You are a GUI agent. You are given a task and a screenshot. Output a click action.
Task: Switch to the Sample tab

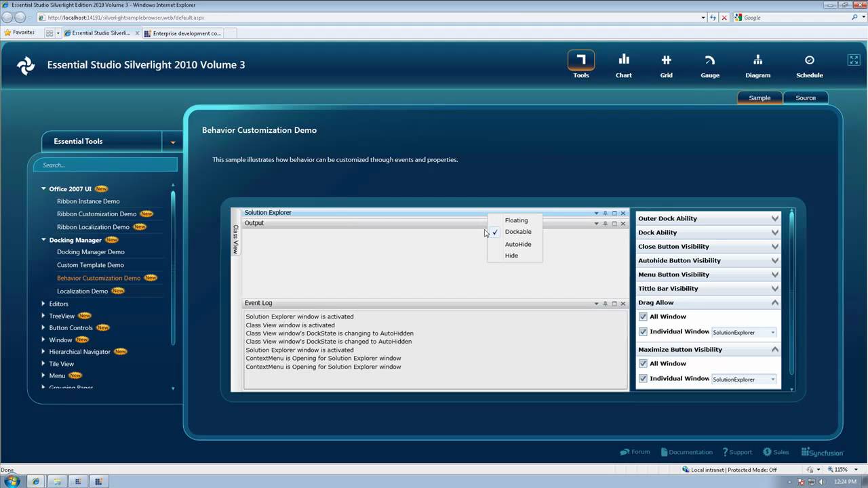(759, 98)
